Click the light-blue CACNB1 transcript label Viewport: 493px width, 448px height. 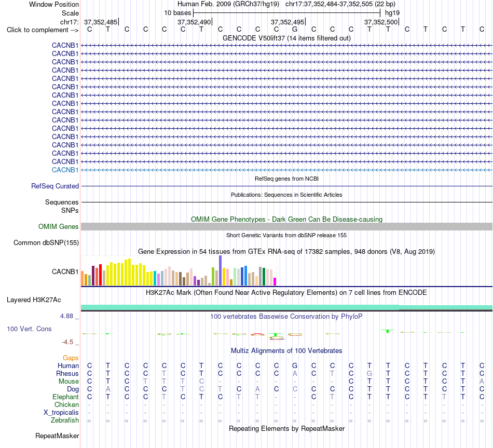click(x=65, y=170)
